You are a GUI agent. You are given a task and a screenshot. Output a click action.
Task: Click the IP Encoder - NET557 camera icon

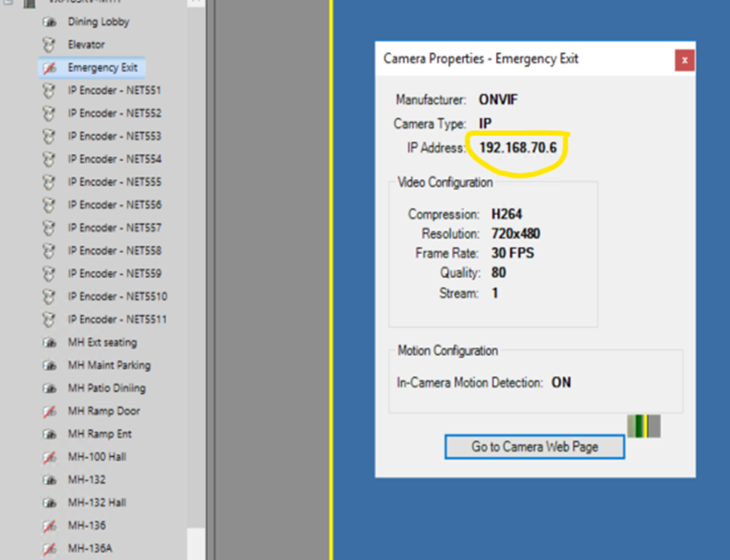pos(49,228)
